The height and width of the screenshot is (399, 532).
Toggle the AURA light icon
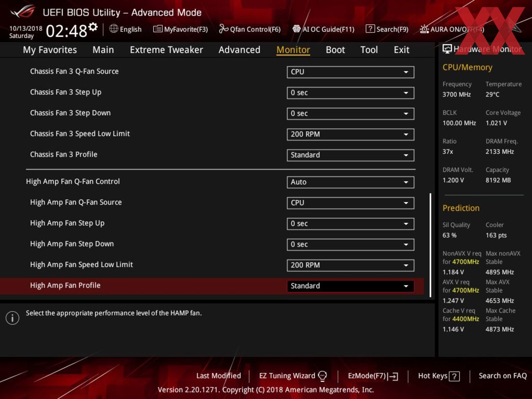(424, 29)
